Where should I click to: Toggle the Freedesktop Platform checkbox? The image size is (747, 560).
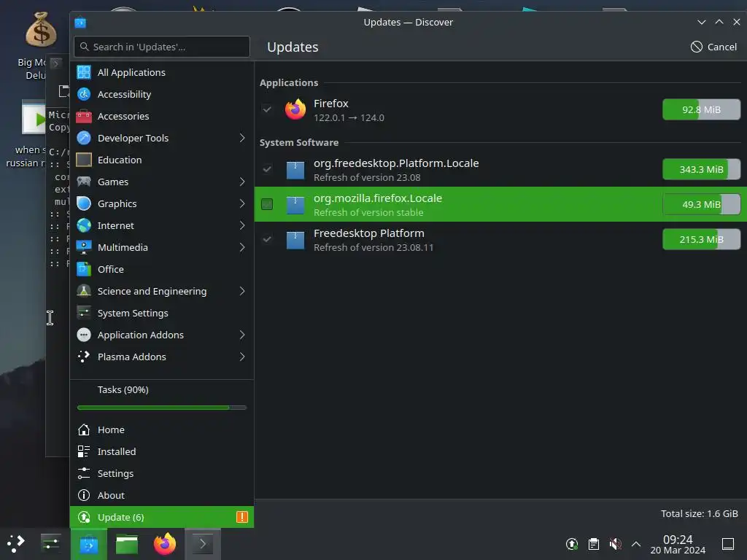(x=267, y=239)
